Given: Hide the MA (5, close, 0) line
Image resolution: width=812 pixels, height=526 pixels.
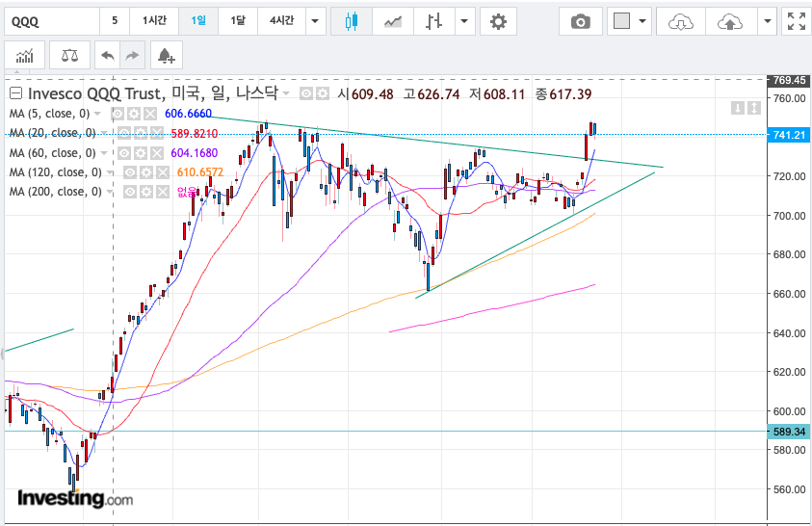Looking at the screenshot, I should coord(118,114).
